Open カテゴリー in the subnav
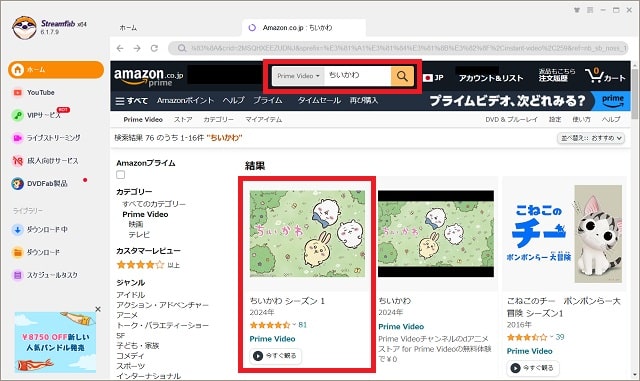 [x=219, y=120]
